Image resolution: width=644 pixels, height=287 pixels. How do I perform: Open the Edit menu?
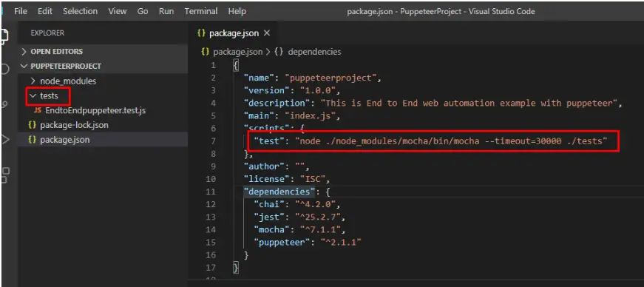pos(45,12)
